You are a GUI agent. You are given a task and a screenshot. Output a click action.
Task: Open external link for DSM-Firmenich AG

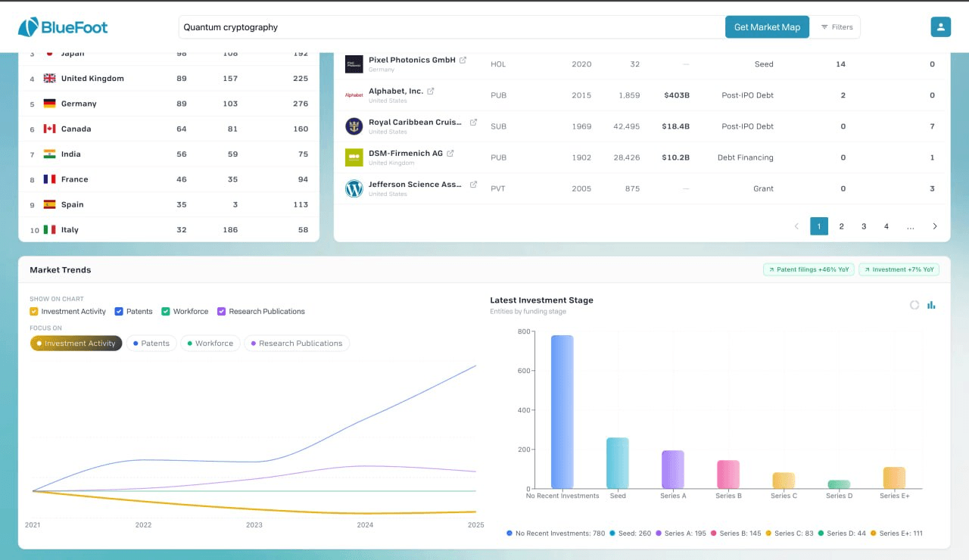click(x=450, y=153)
